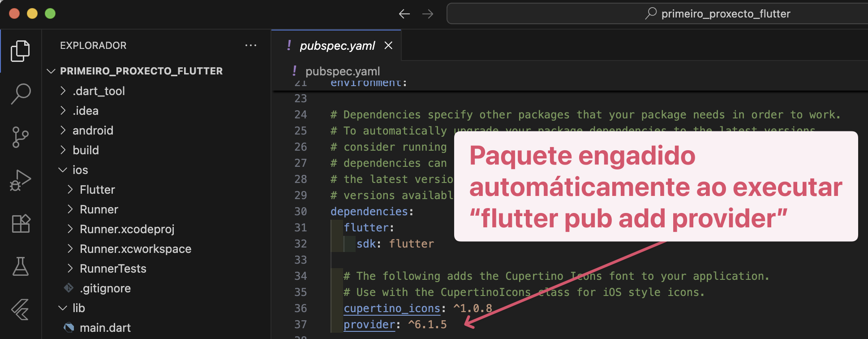Expand the Runner.xcworkspace folder
Image resolution: width=868 pixels, height=339 pixels.
135,249
